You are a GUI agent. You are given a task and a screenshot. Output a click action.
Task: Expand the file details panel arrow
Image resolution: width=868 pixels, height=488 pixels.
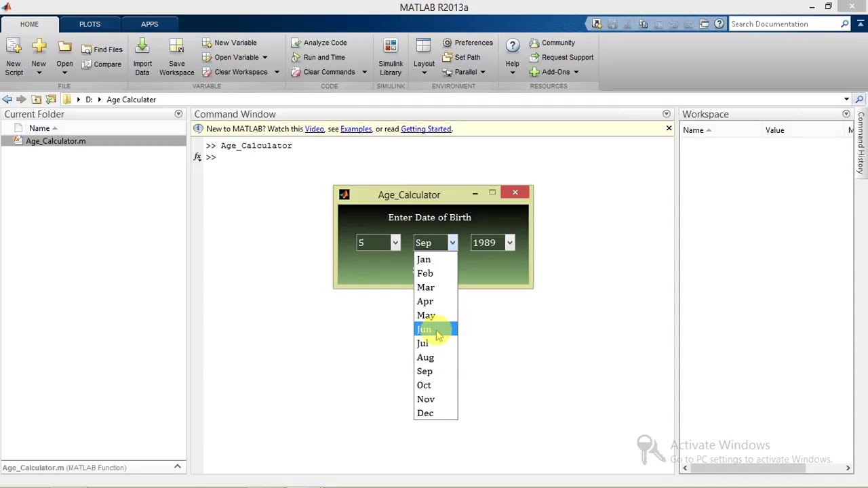click(178, 467)
